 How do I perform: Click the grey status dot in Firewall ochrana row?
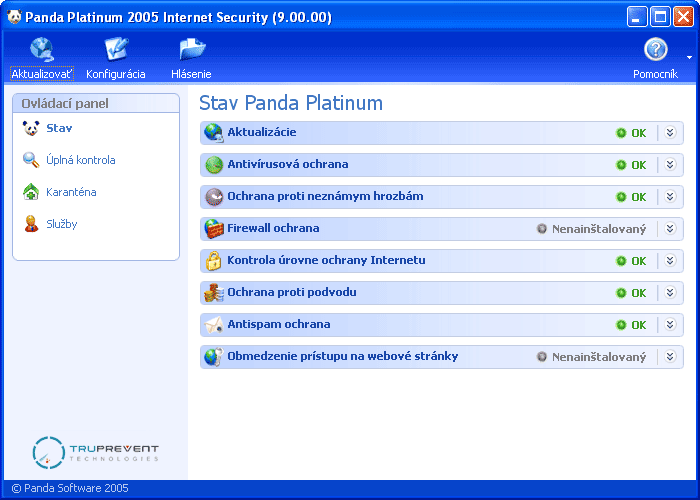(542, 229)
